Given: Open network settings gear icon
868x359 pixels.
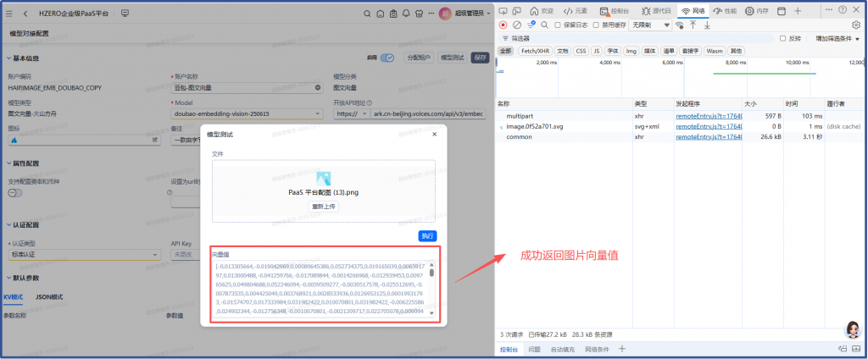Looking at the screenshot, I should [855, 25].
